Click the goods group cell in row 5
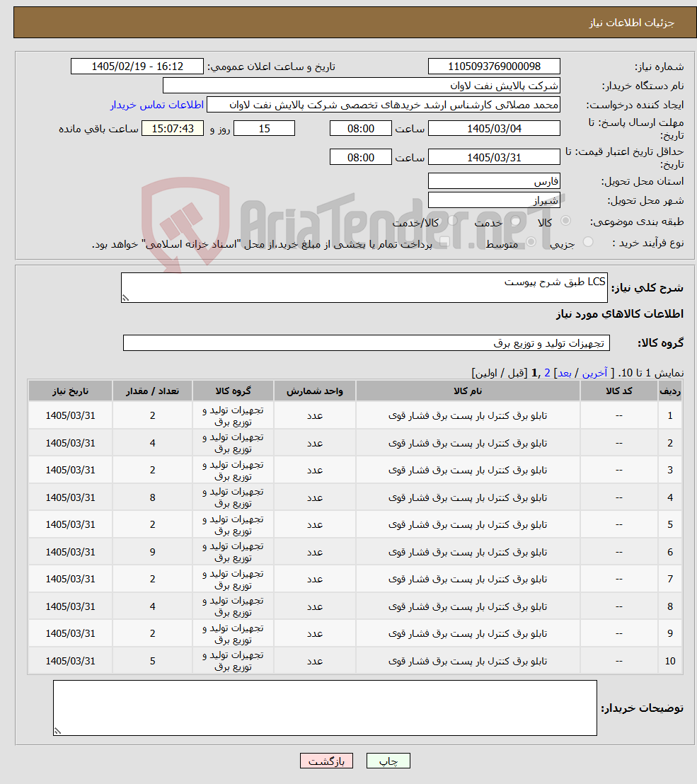This screenshot has width=697, height=784. pyautogui.click(x=233, y=524)
